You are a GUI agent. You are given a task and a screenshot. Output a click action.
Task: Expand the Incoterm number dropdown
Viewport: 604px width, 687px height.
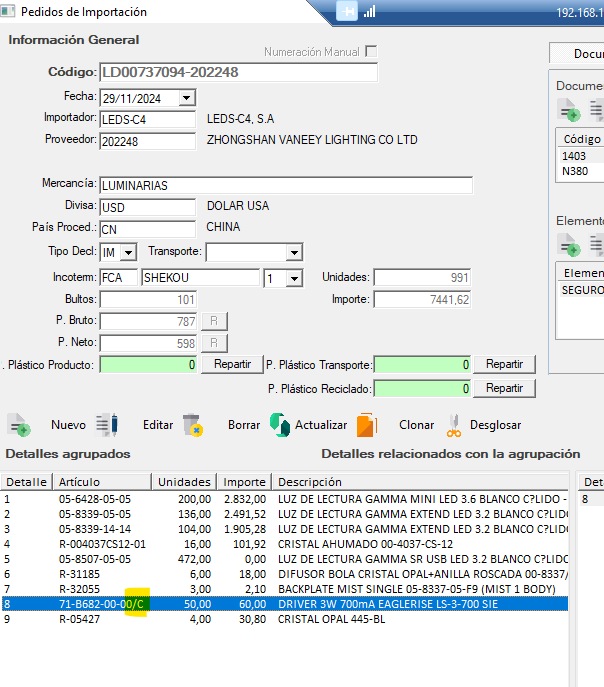(293, 278)
